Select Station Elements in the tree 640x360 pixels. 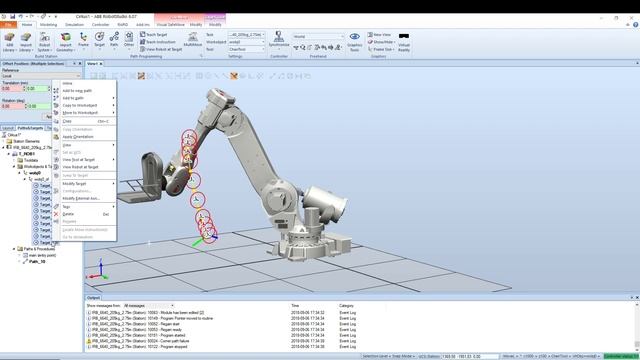click(x=26, y=141)
